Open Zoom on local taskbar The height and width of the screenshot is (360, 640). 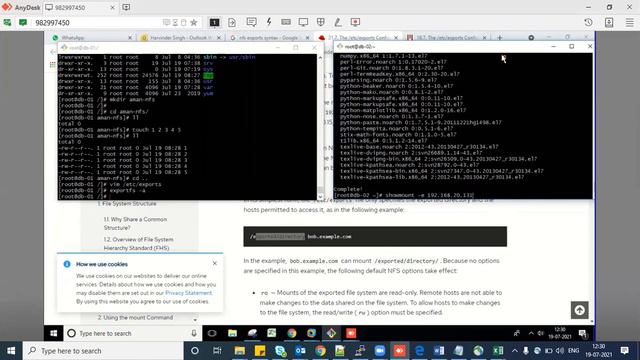(380, 351)
